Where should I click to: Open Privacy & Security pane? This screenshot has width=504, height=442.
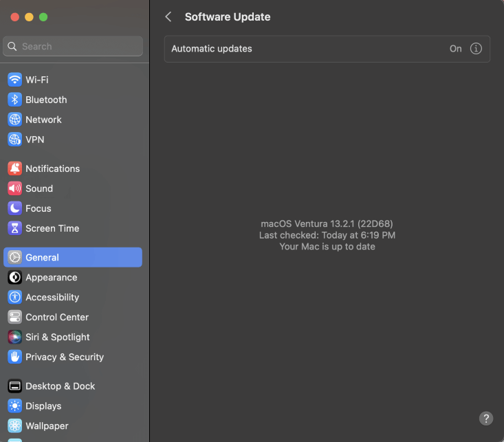click(x=65, y=357)
